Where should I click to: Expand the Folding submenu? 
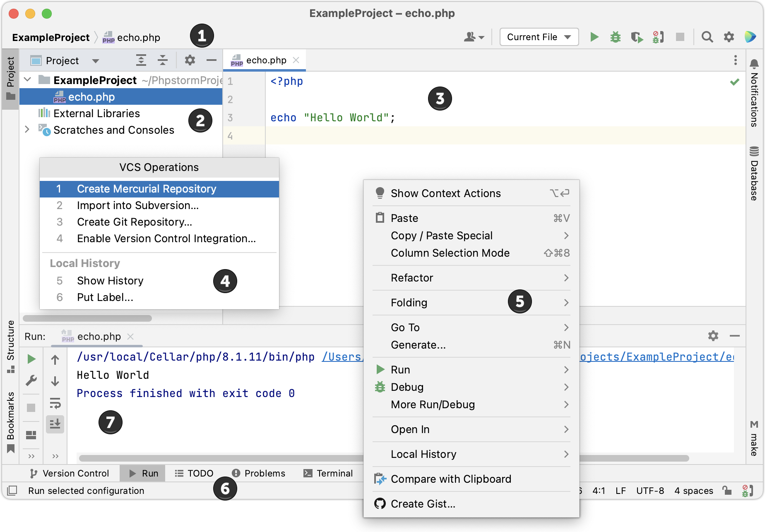[471, 303]
